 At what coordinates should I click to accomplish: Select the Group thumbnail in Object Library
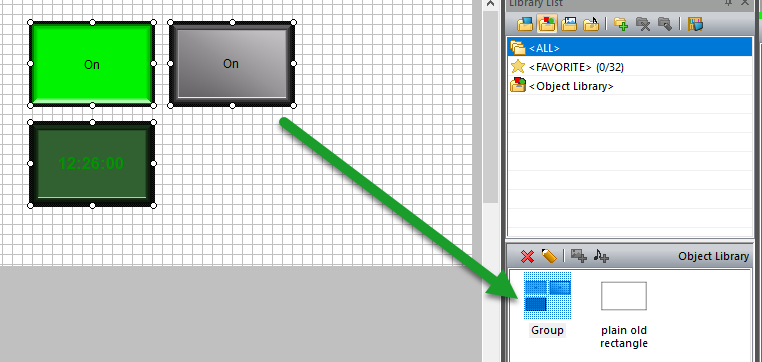tap(547, 295)
